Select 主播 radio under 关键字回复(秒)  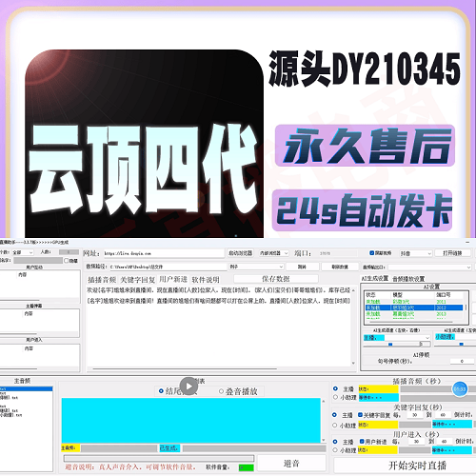(x=334, y=415)
